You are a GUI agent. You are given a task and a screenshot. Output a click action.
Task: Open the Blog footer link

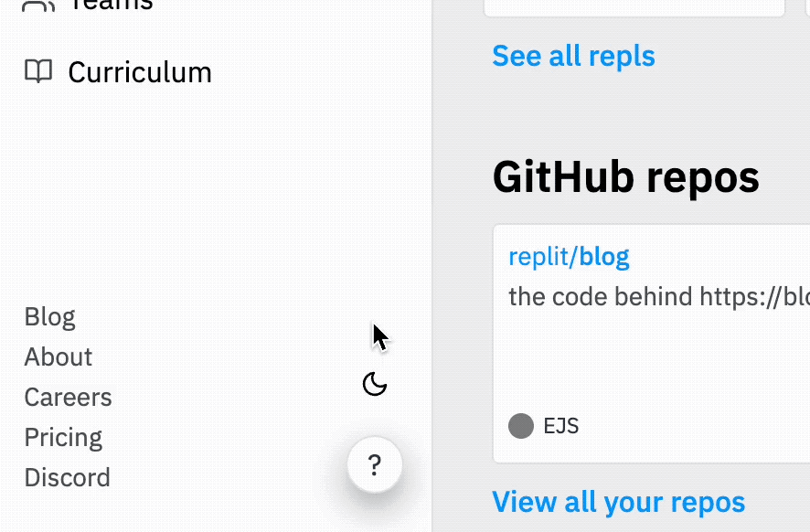point(49,317)
